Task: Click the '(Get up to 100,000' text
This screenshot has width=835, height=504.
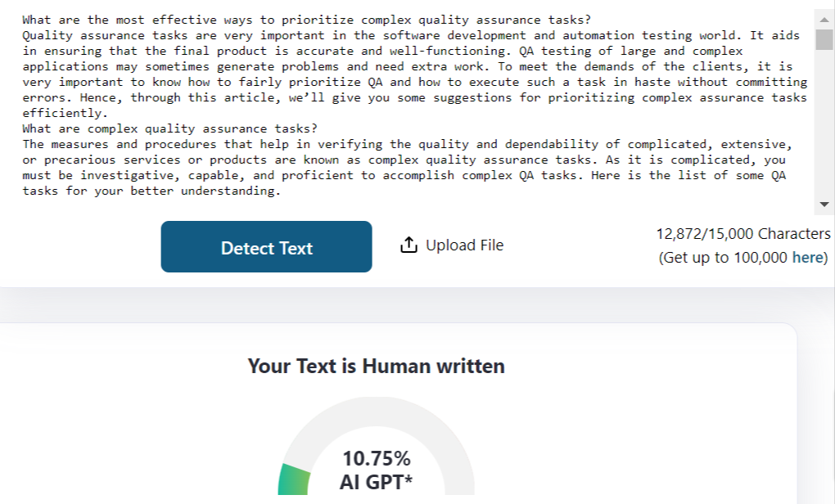Action: tap(724, 258)
